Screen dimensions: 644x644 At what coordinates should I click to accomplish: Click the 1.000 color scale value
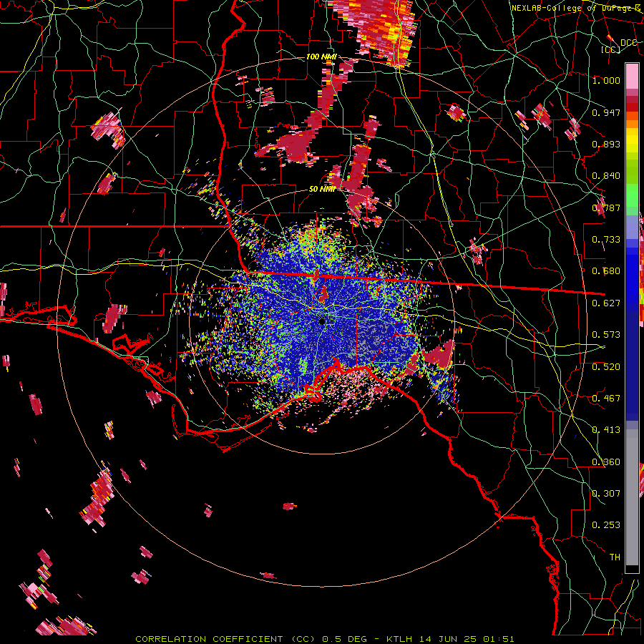(x=606, y=80)
